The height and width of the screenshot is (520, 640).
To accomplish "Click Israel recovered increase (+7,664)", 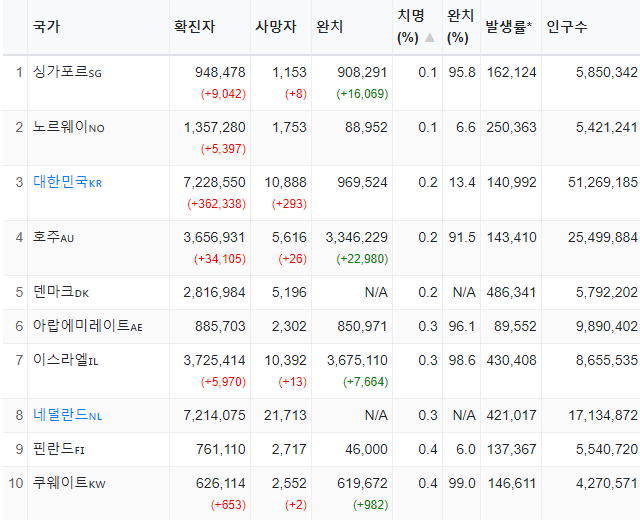I will (x=365, y=382).
